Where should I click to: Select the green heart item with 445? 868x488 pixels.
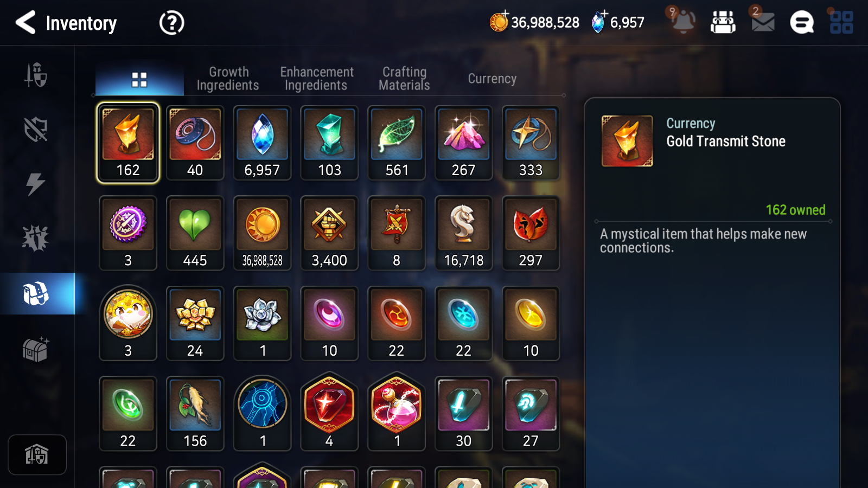tap(195, 233)
